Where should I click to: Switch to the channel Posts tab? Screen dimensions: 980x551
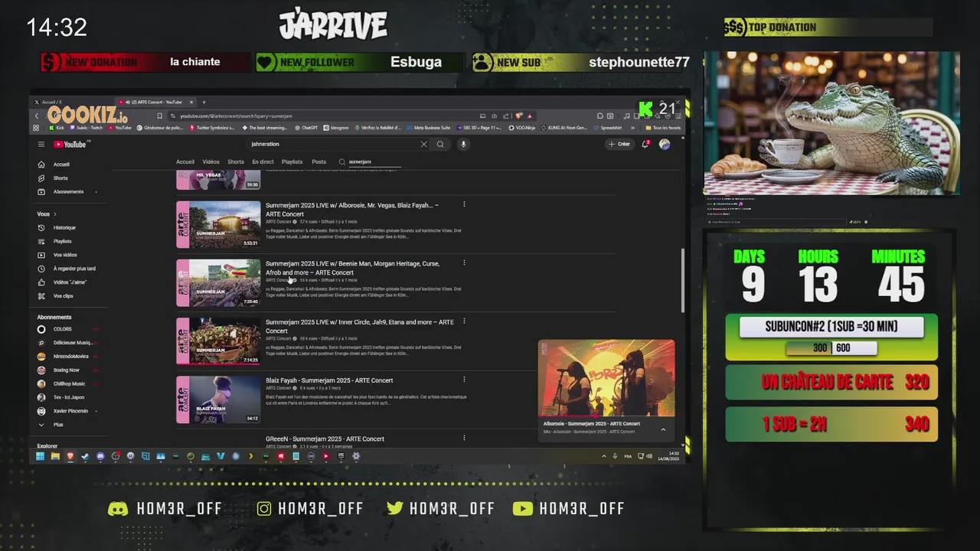coord(318,161)
